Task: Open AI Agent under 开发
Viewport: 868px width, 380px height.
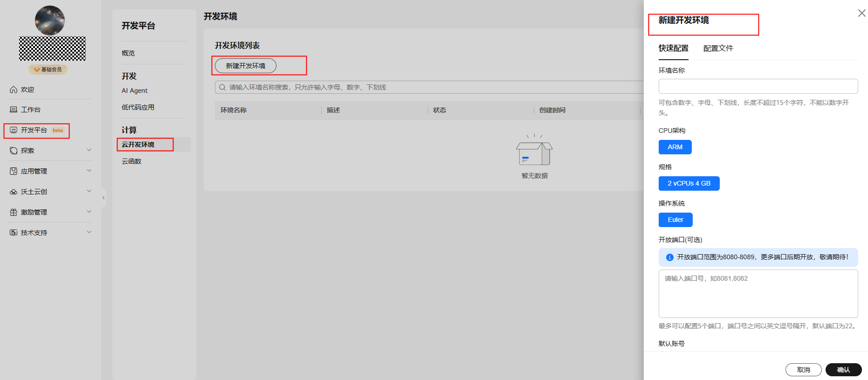Action: coord(134,90)
